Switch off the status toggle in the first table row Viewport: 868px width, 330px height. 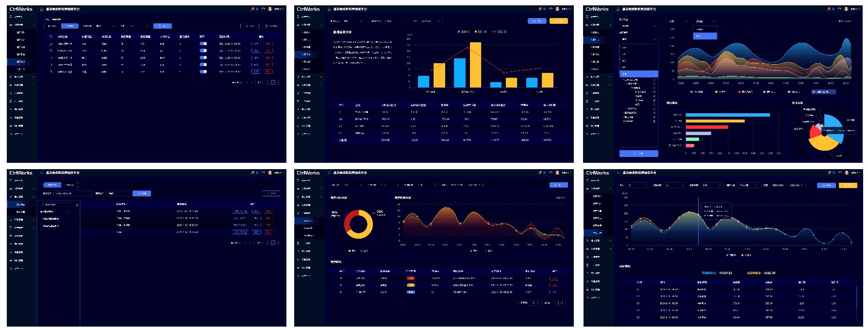pos(203,44)
